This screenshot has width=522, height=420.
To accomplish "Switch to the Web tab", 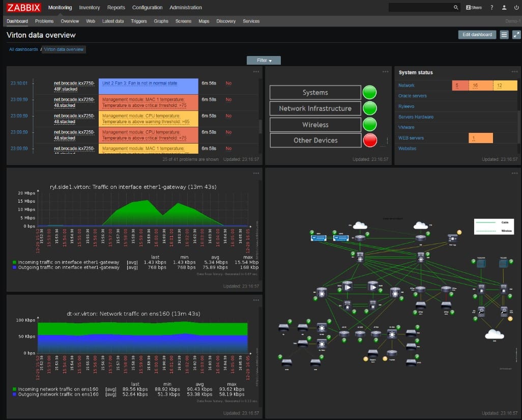I will [91, 21].
